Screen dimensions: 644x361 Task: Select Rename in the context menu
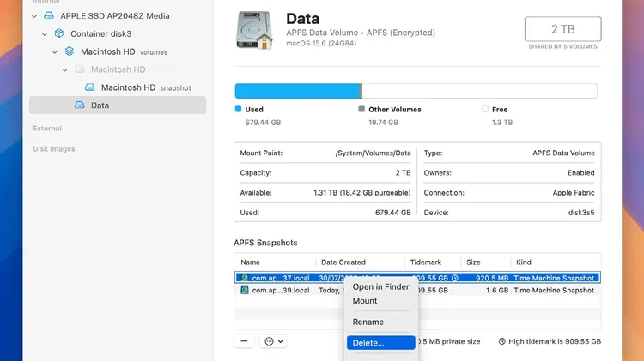[368, 322]
